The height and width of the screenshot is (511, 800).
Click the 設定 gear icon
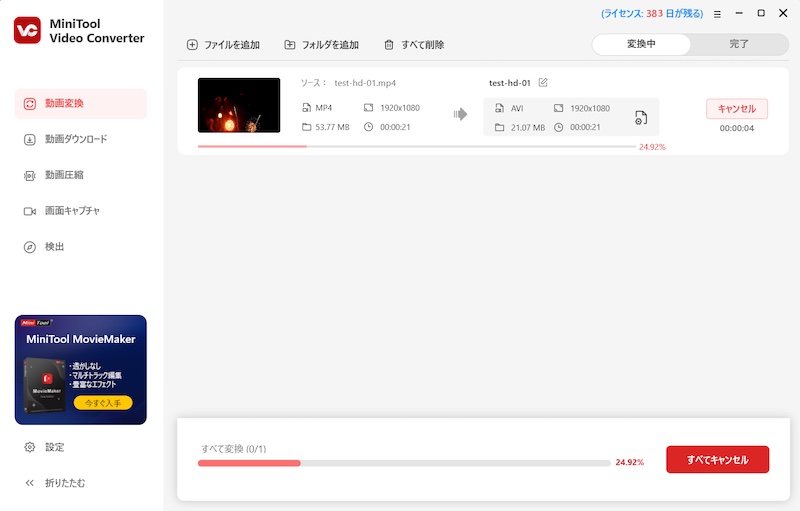pyautogui.click(x=30, y=447)
